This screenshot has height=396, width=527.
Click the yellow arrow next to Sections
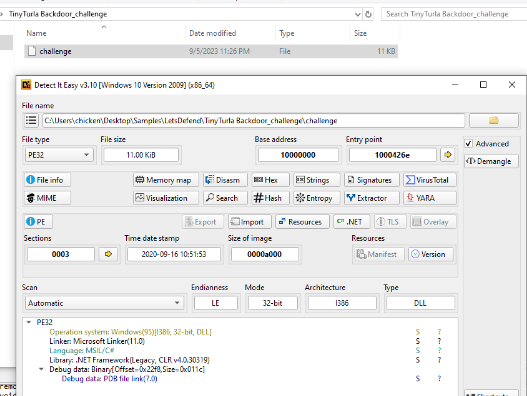pyautogui.click(x=108, y=254)
